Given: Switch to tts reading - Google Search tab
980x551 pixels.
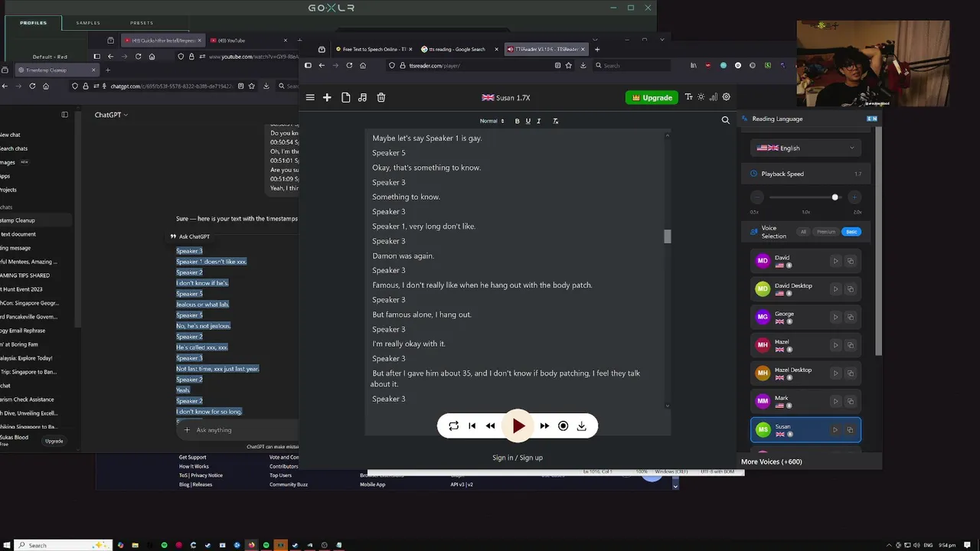Looking at the screenshot, I should coord(456,49).
